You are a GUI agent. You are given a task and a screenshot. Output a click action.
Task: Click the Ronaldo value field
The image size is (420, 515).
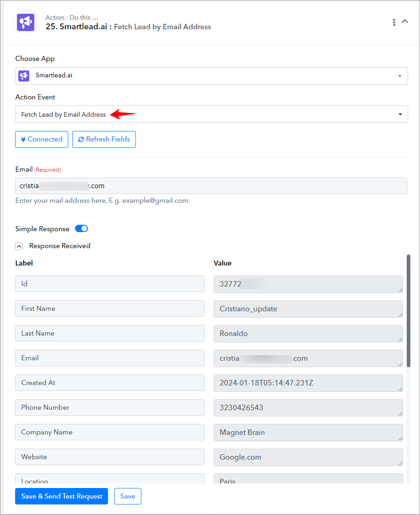click(308, 334)
